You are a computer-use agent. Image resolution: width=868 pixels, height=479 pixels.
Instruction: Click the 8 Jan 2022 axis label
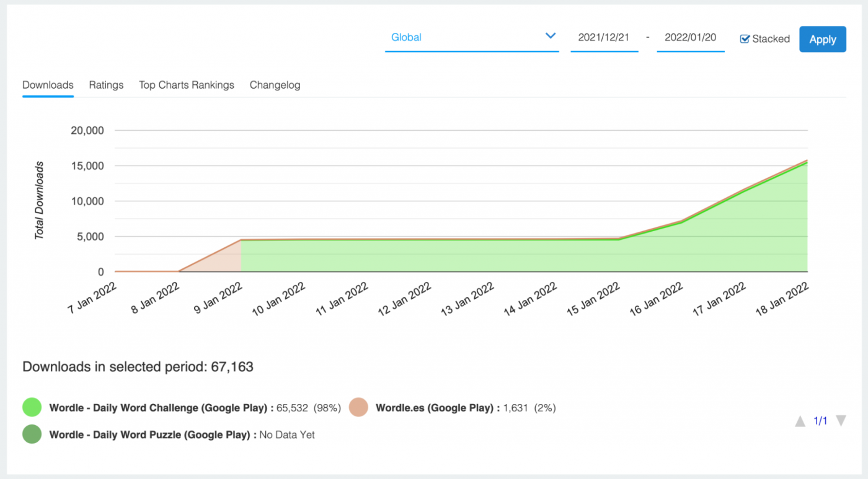(154, 298)
